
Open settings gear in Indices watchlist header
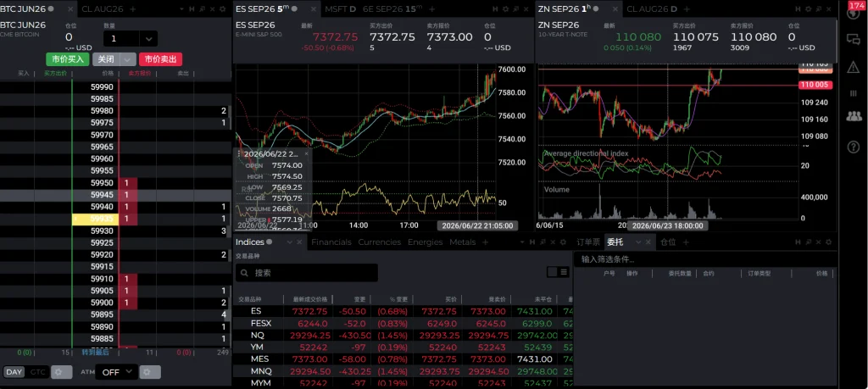tap(563, 242)
